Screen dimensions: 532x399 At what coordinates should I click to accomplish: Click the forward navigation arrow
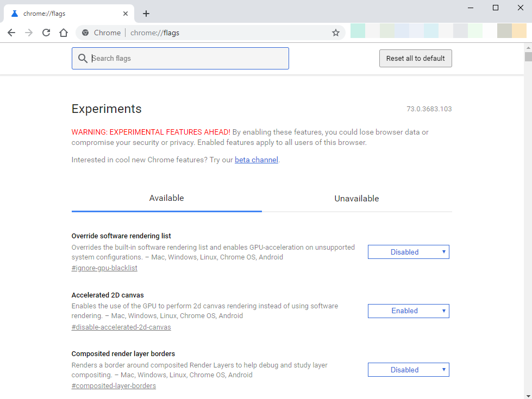(x=29, y=33)
